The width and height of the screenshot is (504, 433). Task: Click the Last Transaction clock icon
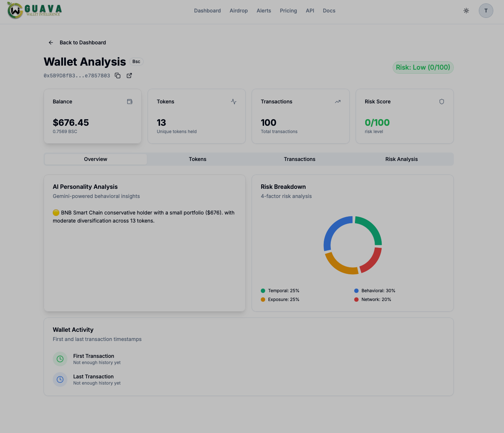tap(60, 379)
